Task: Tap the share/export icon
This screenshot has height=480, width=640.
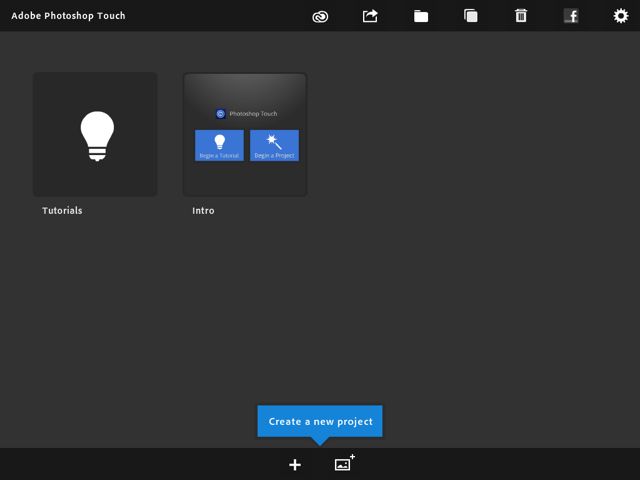Action: click(370, 16)
